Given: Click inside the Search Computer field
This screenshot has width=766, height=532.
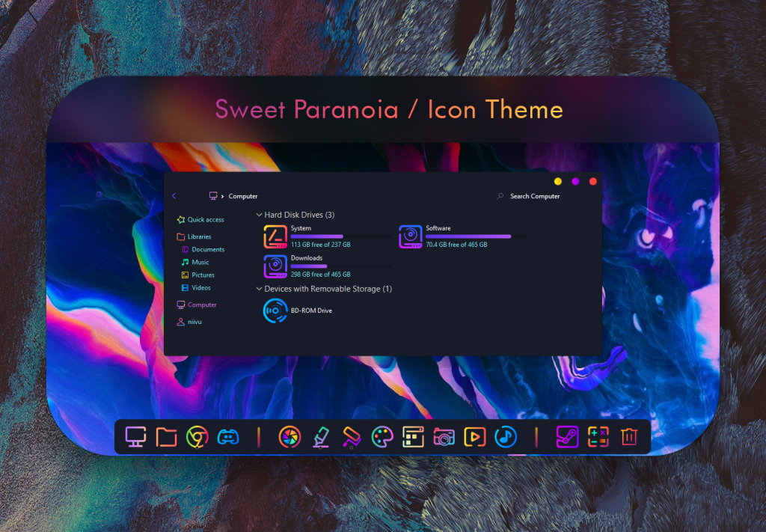Looking at the screenshot, I should click(535, 196).
